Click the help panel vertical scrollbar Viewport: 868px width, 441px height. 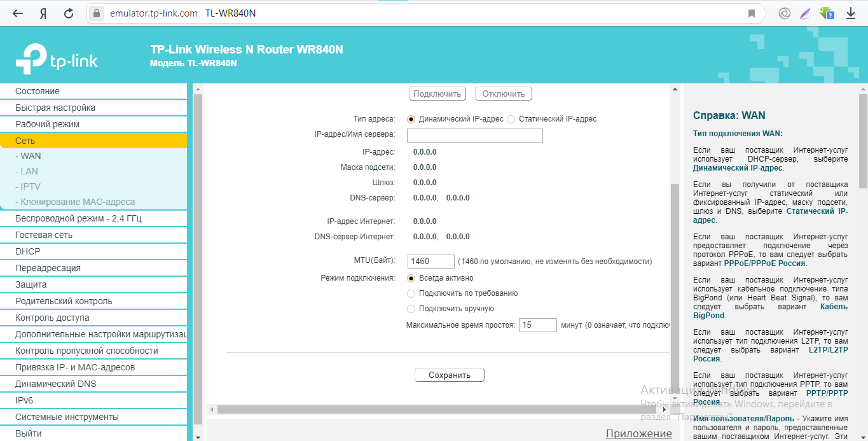(x=863, y=141)
